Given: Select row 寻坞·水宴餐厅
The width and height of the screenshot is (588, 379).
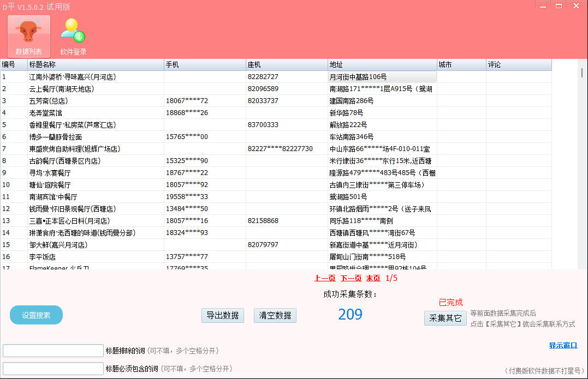Looking at the screenshot, I should pos(276,173).
